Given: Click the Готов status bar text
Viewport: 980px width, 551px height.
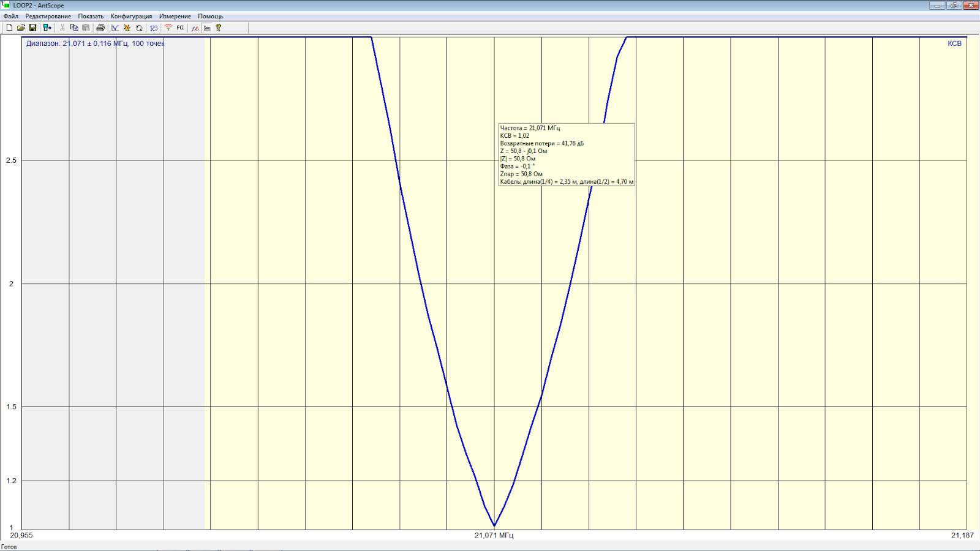Looking at the screenshot, I should [x=9, y=547].
